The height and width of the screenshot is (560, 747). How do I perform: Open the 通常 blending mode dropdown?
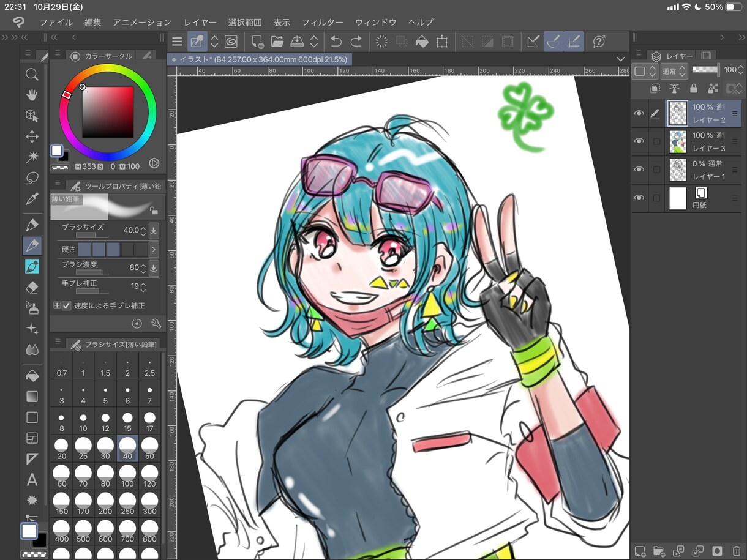point(675,71)
